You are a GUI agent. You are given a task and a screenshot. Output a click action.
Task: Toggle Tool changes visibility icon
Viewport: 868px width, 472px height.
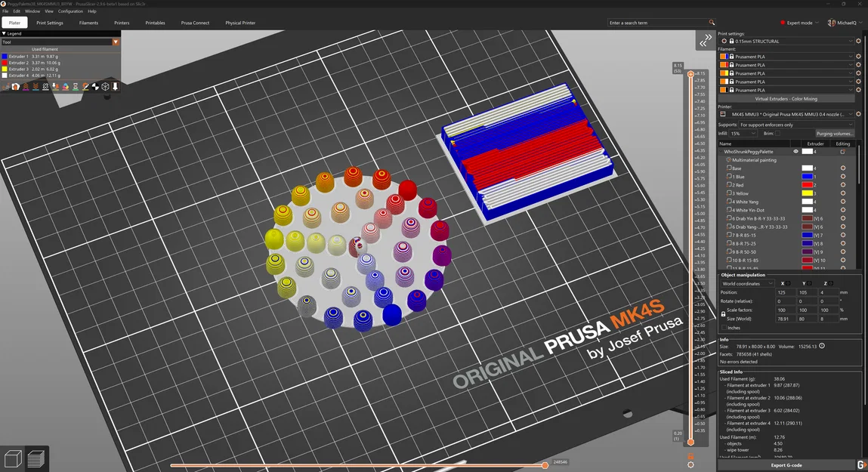(55, 87)
